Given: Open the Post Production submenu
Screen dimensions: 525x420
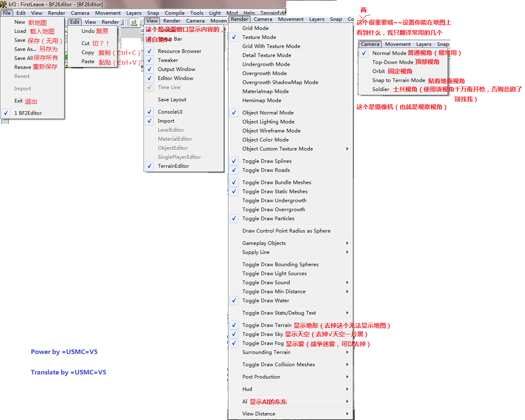Looking at the screenshot, I should [x=290, y=377].
